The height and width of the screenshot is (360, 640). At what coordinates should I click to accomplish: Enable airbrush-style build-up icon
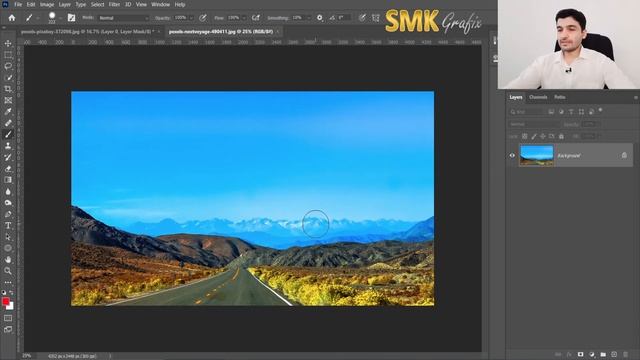pyautogui.click(x=256, y=18)
